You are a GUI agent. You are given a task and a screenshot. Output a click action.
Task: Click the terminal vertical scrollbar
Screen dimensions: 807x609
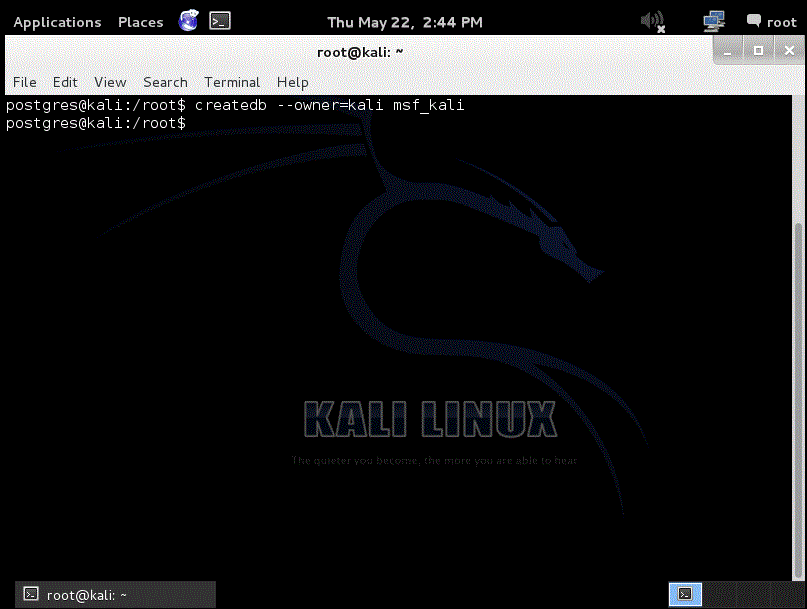pyautogui.click(x=798, y=402)
